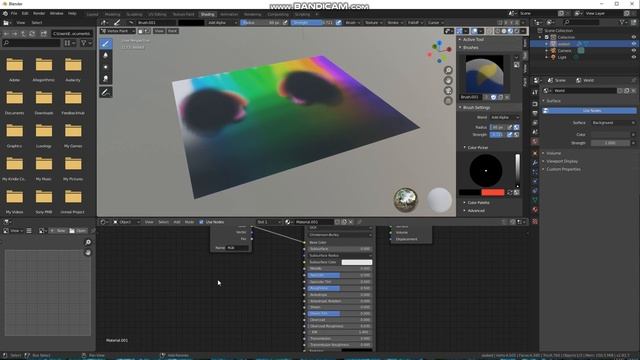Screen dimensions: 640x360
Task: Click Subsurface Color white swatch in node
Action: 356,262
